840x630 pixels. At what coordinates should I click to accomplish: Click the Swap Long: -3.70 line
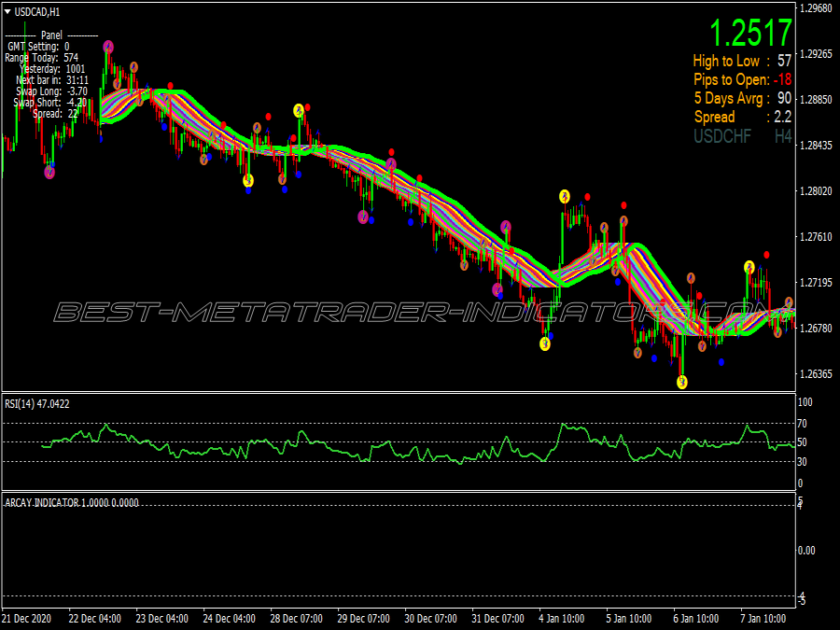pos(51,91)
